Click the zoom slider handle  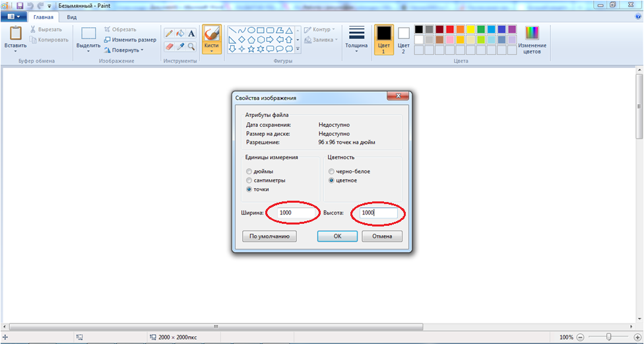pos(608,337)
